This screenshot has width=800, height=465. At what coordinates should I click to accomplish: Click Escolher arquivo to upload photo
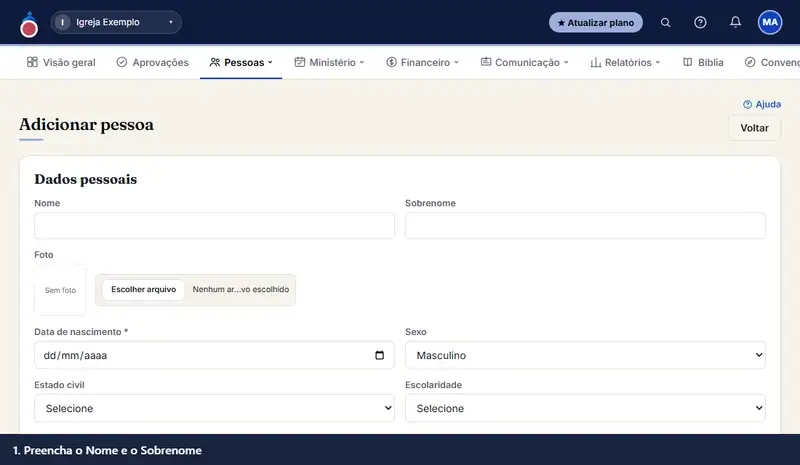143,289
